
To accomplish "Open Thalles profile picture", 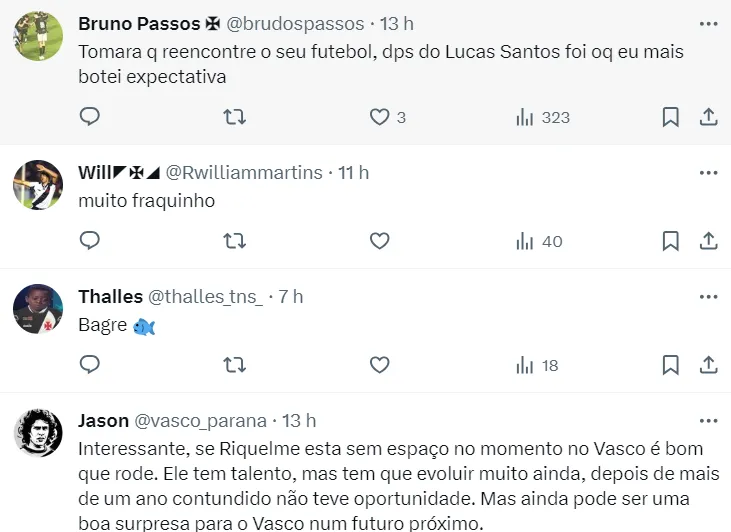I will pyautogui.click(x=38, y=309).
